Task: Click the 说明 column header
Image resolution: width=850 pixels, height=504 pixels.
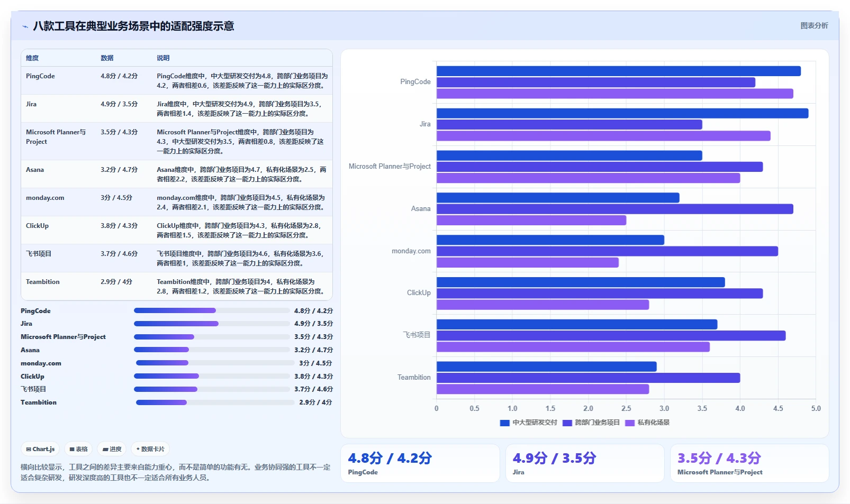Action: [163, 58]
